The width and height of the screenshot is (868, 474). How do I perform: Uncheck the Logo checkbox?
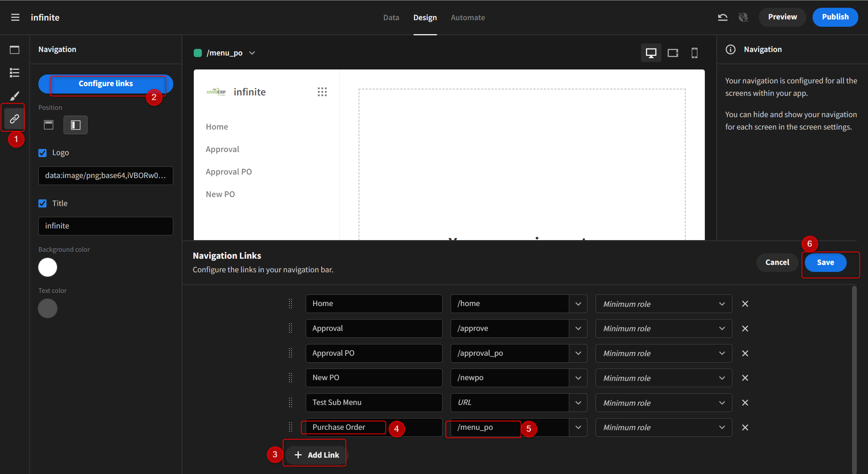[x=43, y=153]
